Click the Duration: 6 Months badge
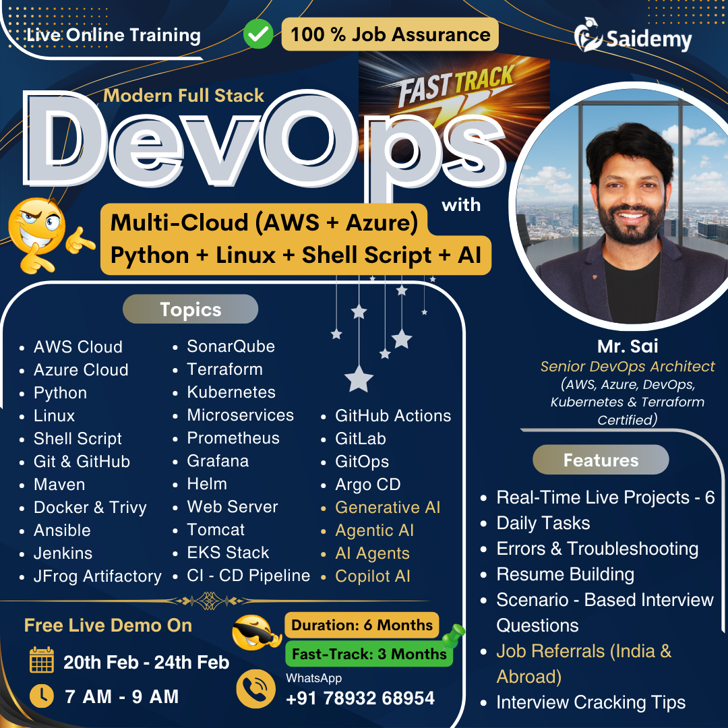Viewport: 728px width, 728px height. pyautogui.click(x=362, y=625)
